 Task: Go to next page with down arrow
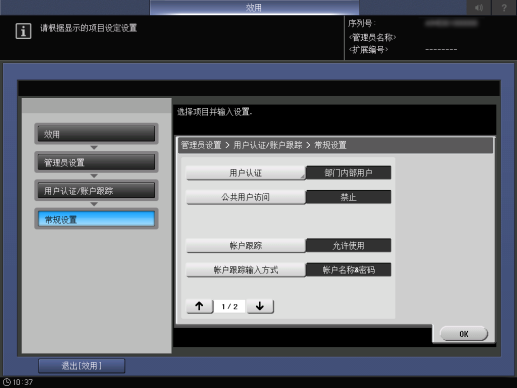coord(260,306)
